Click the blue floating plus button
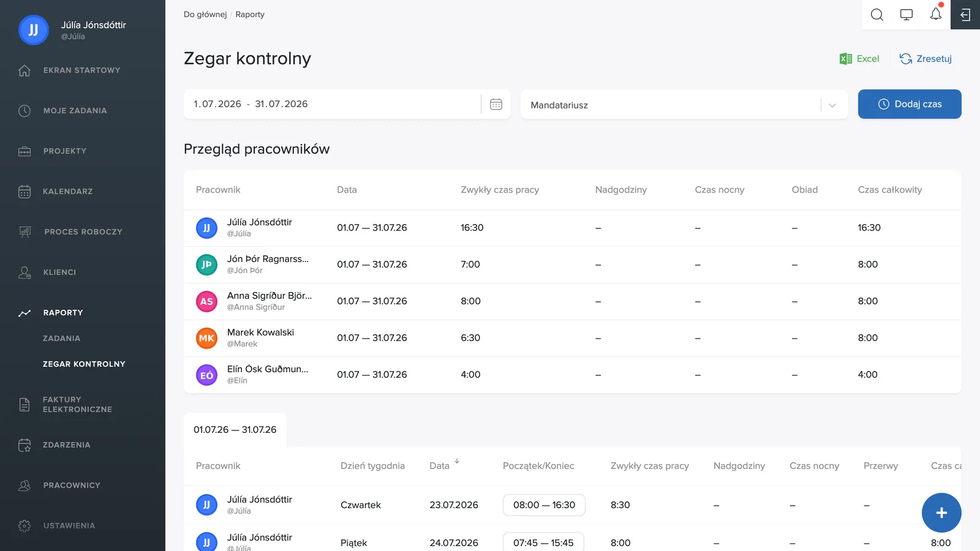Image resolution: width=980 pixels, height=551 pixels. click(x=941, y=512)
